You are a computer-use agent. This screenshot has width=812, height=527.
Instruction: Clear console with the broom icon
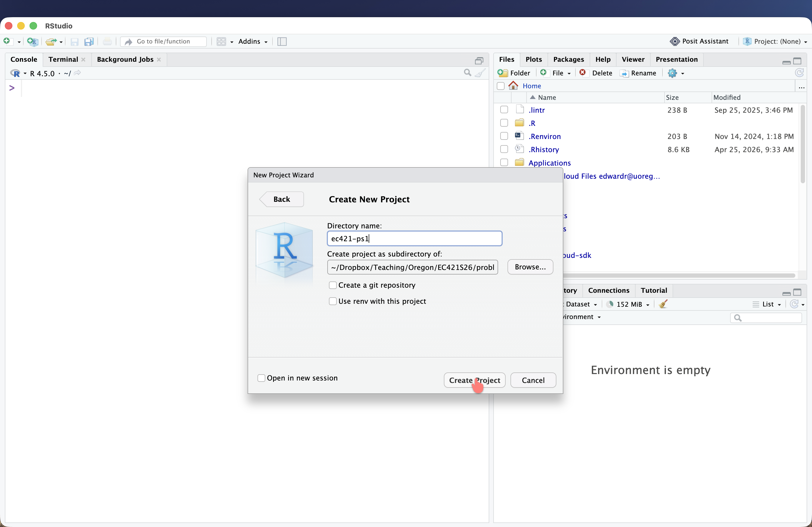click(x=480, y=73)
